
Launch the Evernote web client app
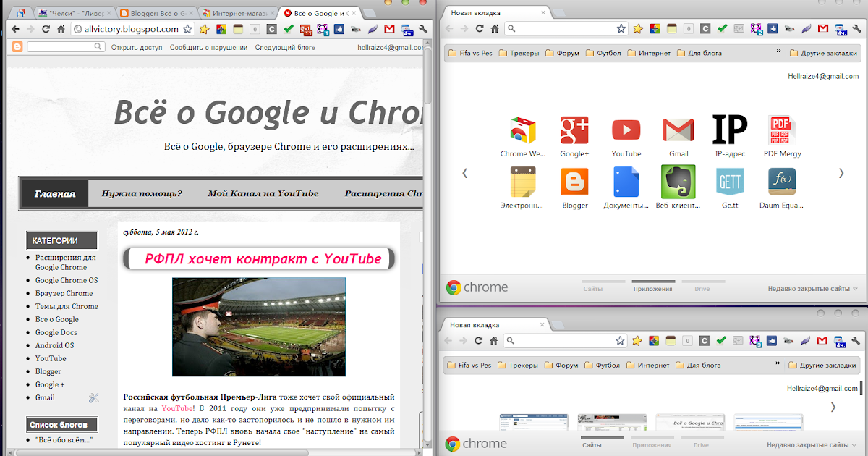pyautogui.click(x=678, y=182)
